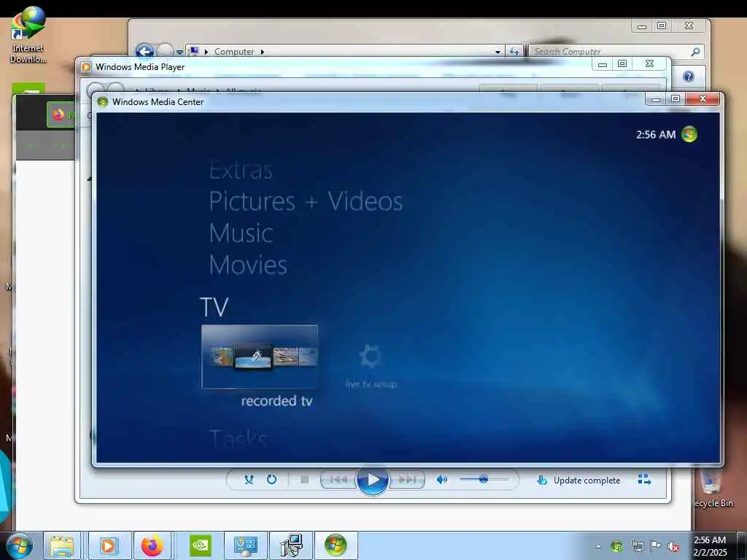Viewport: 747px width, 560px height.
Task: Click the Show desktop button on taskbar
Action: pos(742,545)
